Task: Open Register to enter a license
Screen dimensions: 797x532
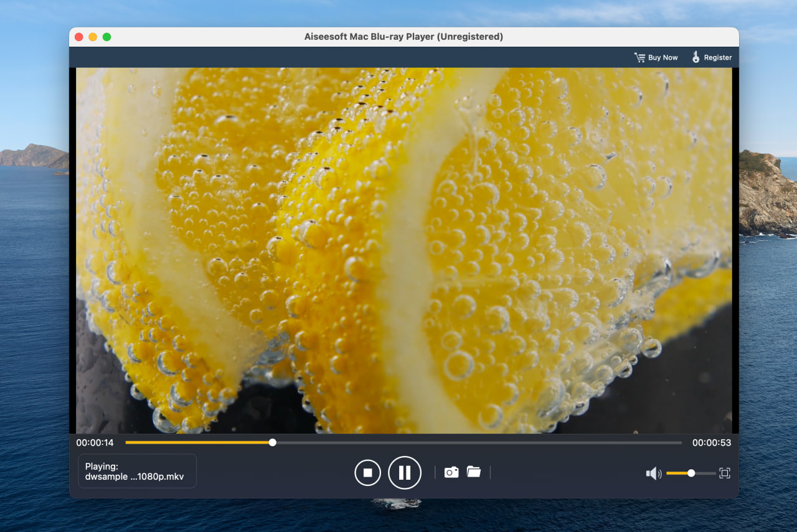Action: pos(716,57)
